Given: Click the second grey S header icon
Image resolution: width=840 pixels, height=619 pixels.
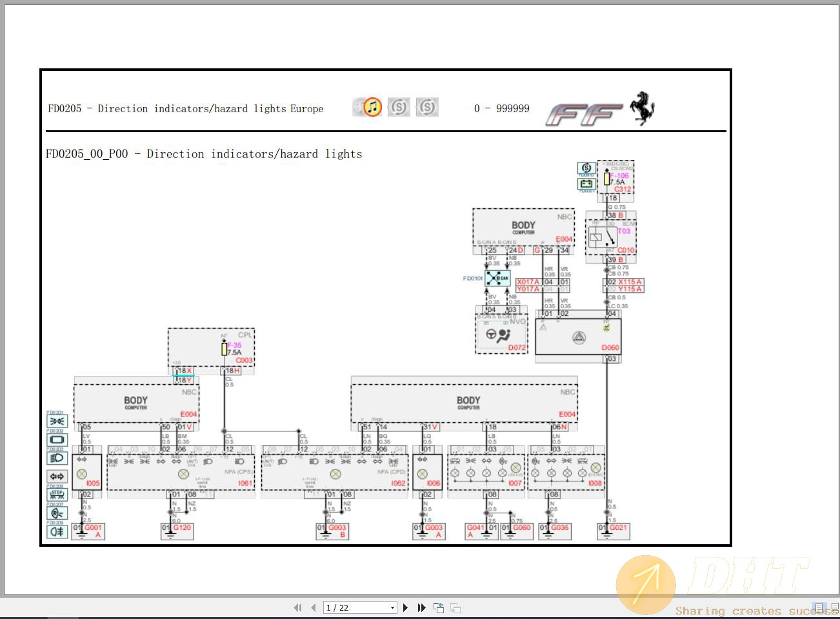Looking at the screenshot, I should pyautogui.click(x=427, y=107).
